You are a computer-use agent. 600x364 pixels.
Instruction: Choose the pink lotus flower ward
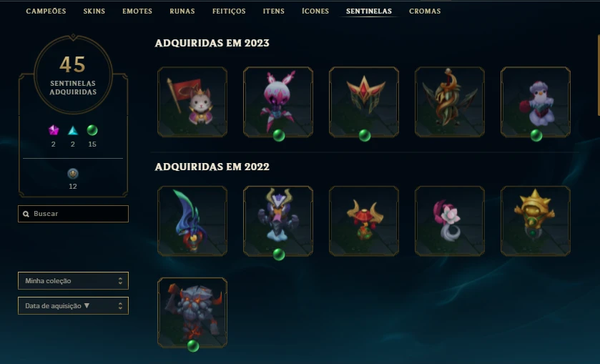click(x=450, y=221)
